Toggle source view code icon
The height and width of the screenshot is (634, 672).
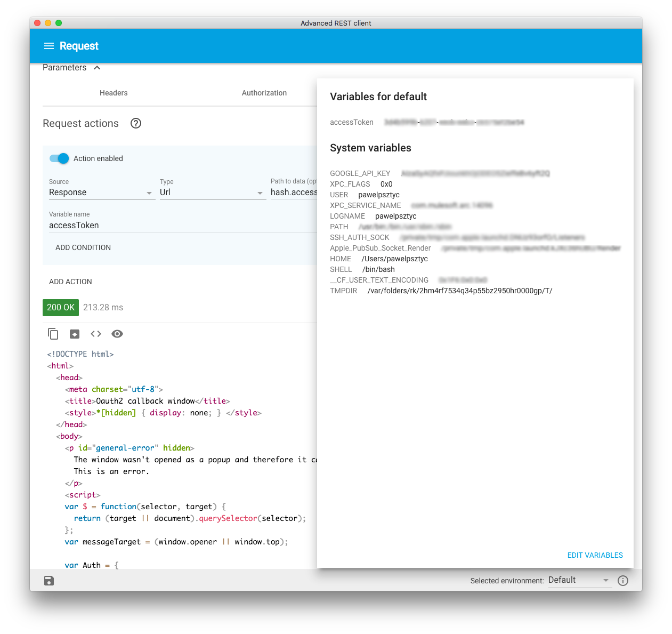pos(96,334)
